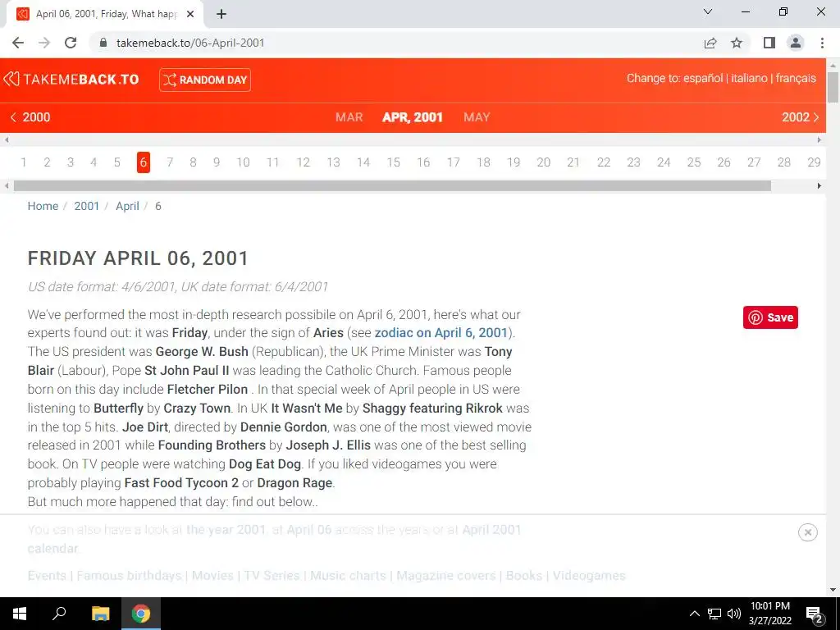Select day 24 in date strip
Screen dimensions: 840x630
(664, 162)
